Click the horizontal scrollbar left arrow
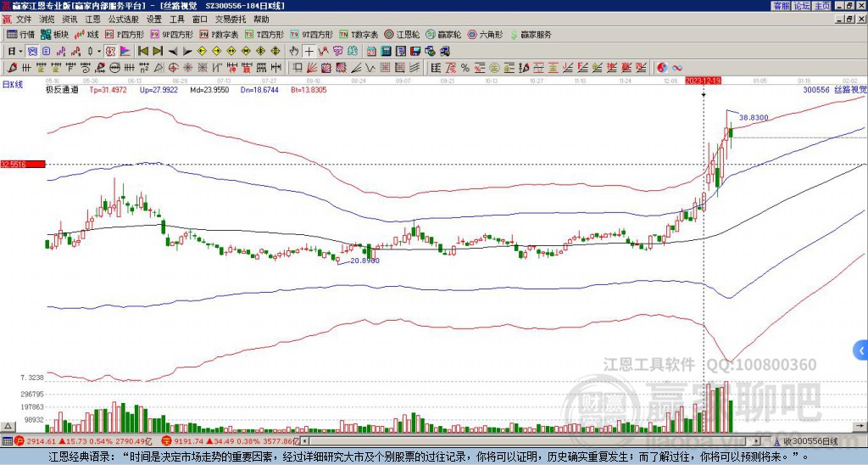This screenshot has height=465, width=868. click(x=304, y=441)
